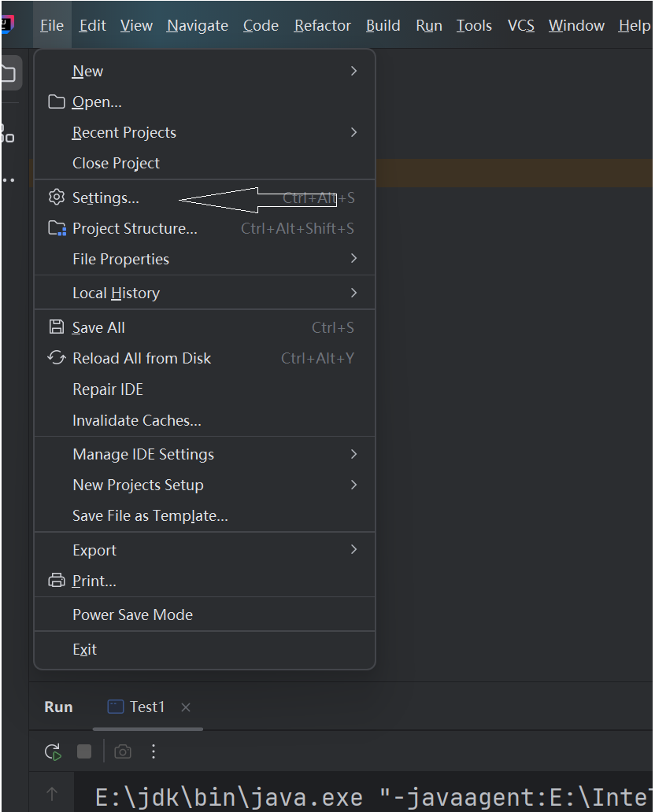The width and height of the screenshot is (655, 812).
Task: Open the Refactor menu
Action: [x=322, y=25]
